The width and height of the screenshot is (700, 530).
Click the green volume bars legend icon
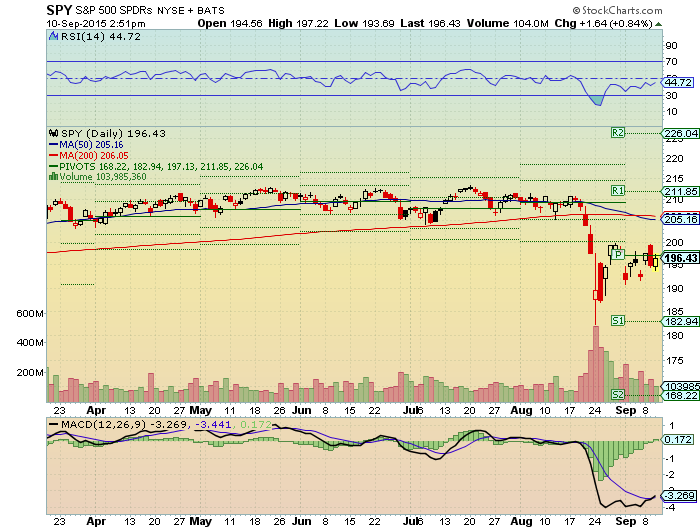click(54, 176)
